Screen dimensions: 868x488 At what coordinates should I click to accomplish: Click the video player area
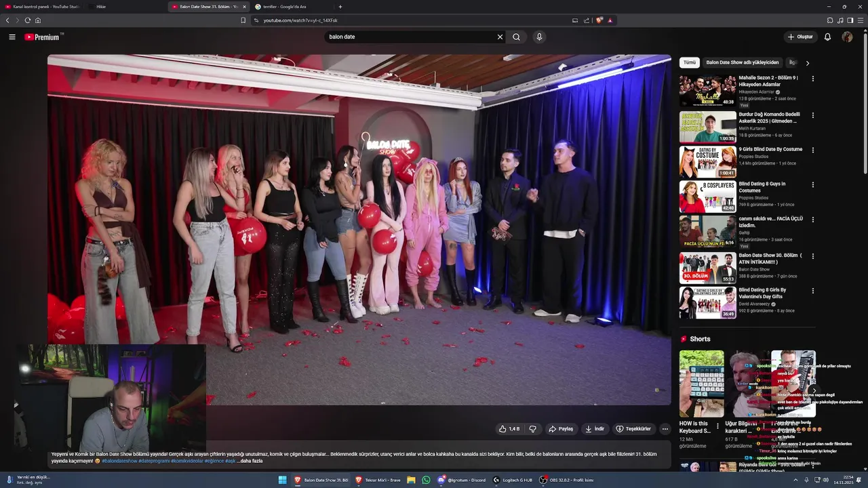click(x=359, y=230)
